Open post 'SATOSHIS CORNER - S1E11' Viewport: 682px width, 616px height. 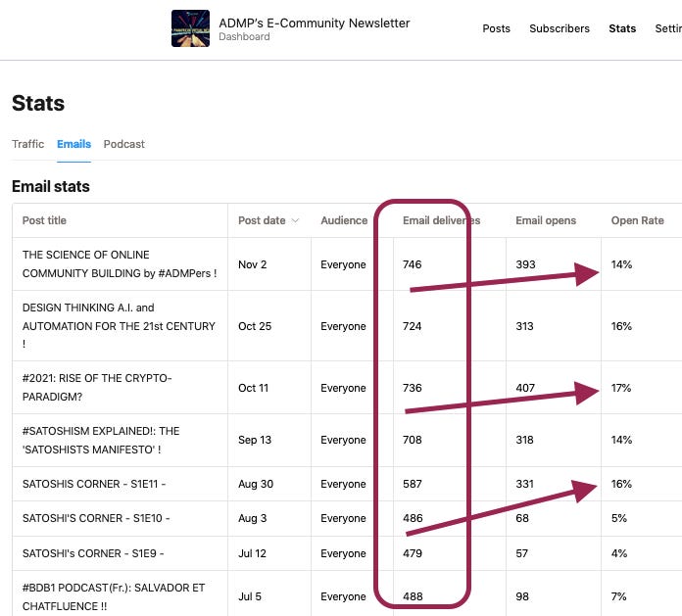coord(94,484)
